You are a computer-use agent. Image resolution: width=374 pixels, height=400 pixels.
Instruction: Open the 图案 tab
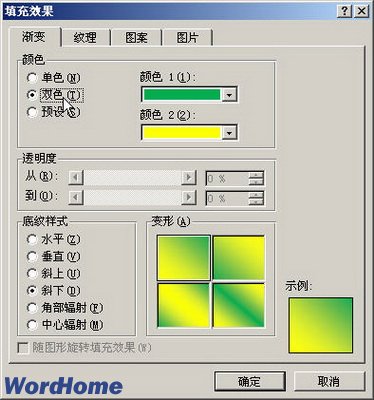(x=136, y=38)
